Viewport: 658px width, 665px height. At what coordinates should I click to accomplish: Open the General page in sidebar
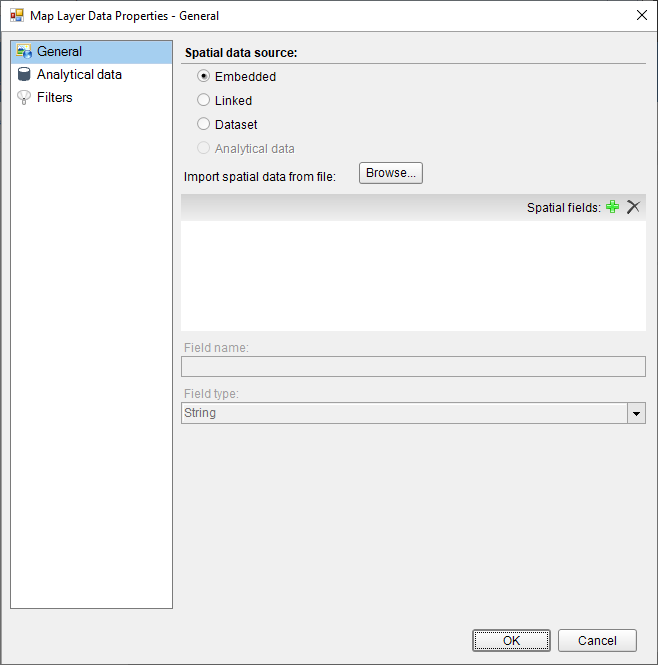pyautogui.click(x=91, y=52)
